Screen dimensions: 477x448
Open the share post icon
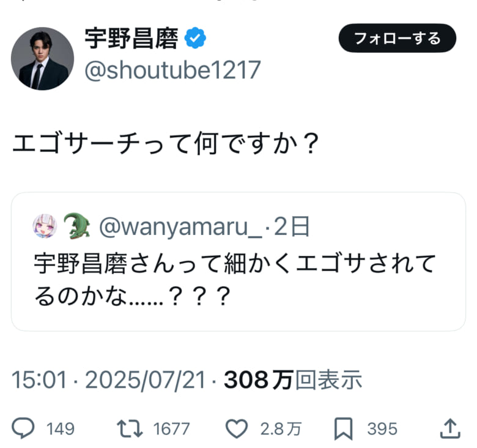pos(449,428)
